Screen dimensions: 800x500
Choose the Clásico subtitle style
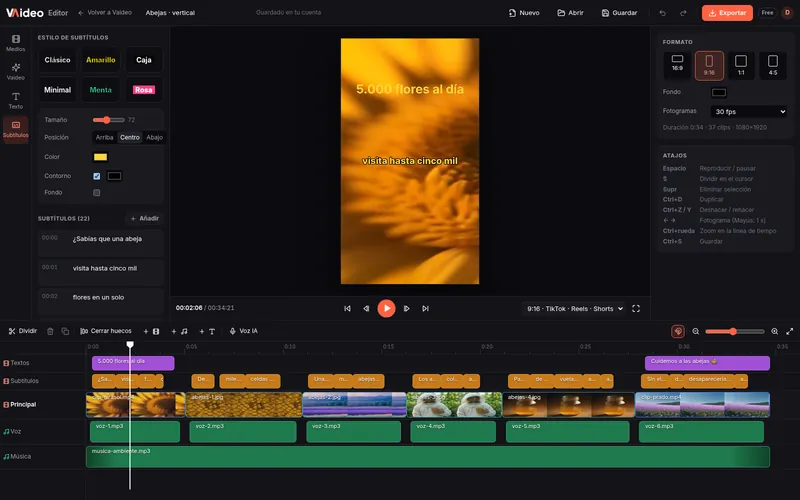tap(57, 60)
